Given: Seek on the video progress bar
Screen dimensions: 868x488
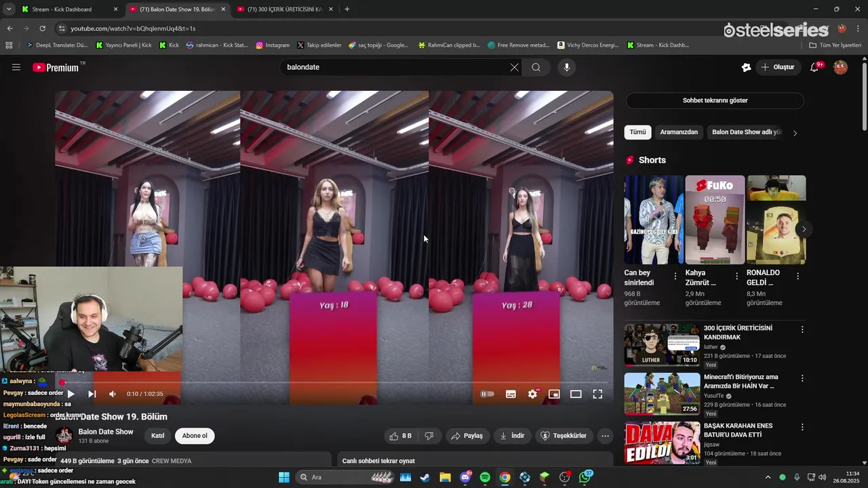Looking at the screenshot, I should 334,382.
